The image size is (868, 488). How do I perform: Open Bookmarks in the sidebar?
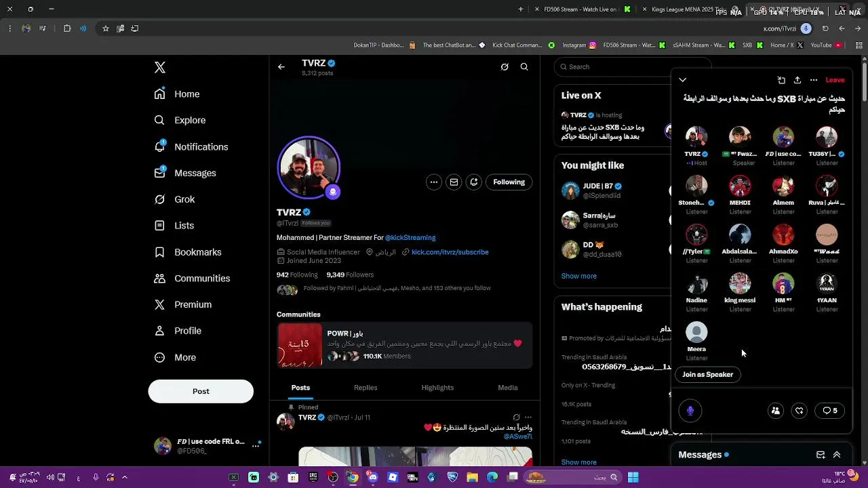pos(188,252)
